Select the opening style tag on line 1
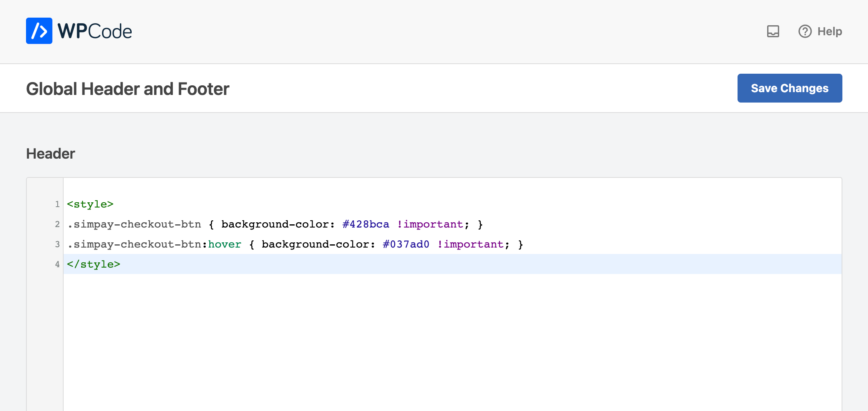 click(x=90, y=204)
